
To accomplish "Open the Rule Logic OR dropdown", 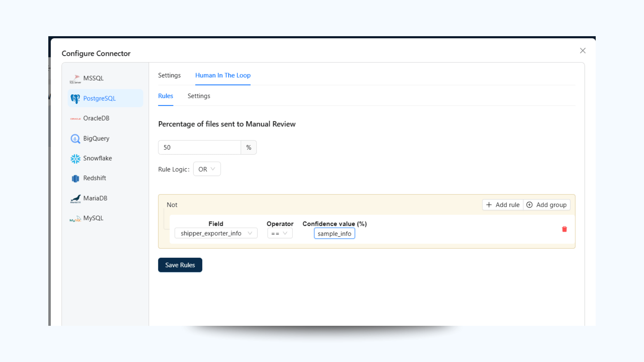I will coord(207,169).
